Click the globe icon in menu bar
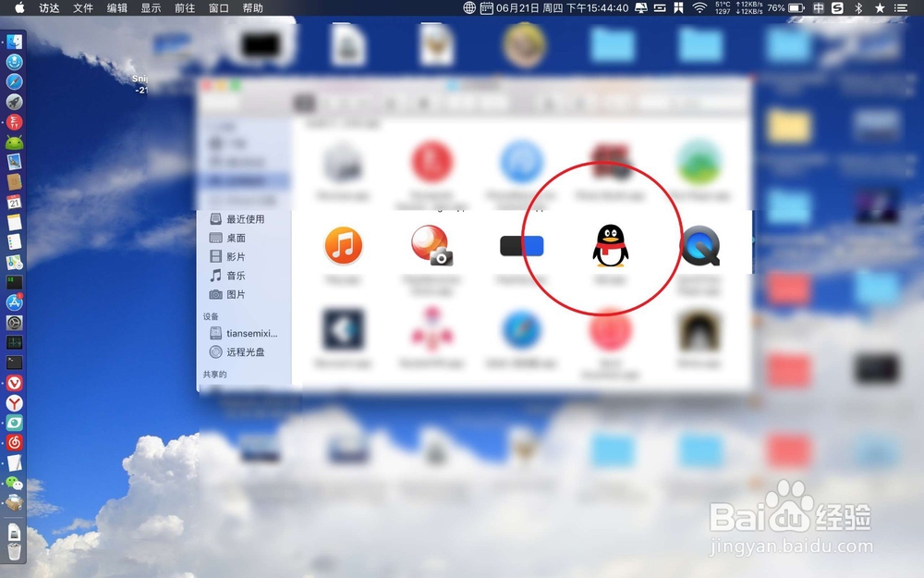 pos(469,7)
